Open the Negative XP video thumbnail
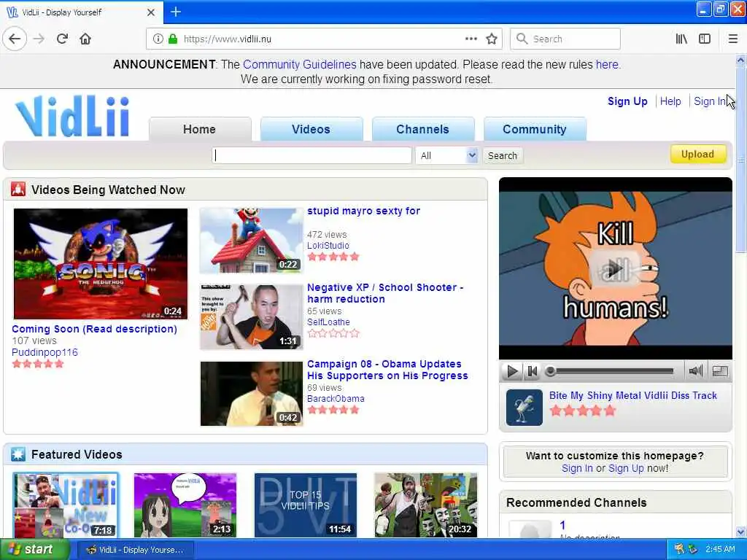Viewport: 747px width, 560px height. click(x=252, y=317)
